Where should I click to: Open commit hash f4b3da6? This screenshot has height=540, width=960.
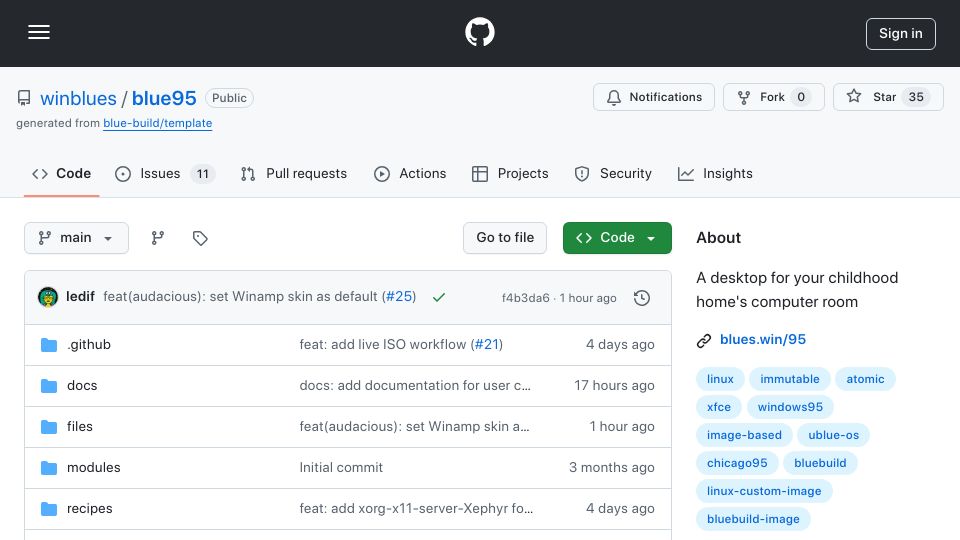pos(525,298)
